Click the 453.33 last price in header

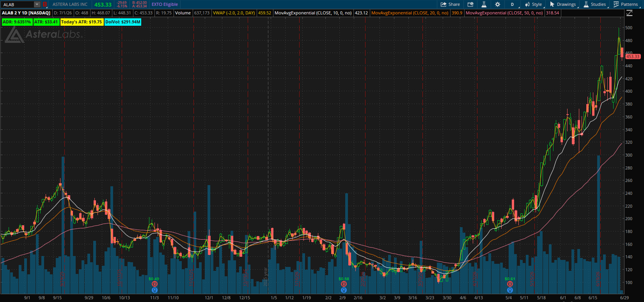(103, 4)
